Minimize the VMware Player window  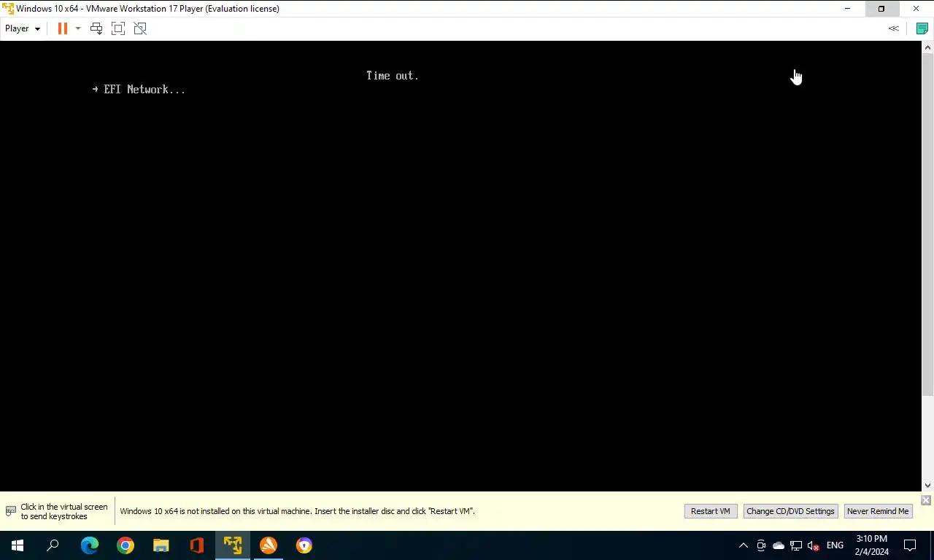(847, 9)
